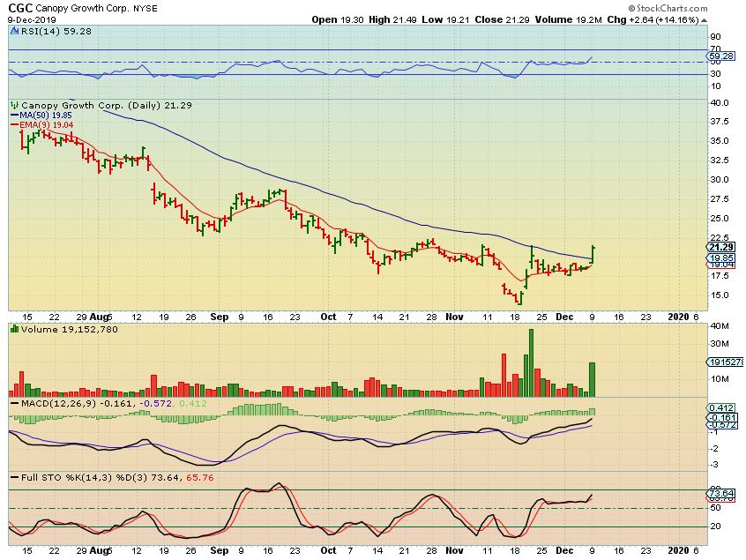Click the Dec label on price chart date axis
This screenshot has width=746, height=560.
[x=564, y=317]
